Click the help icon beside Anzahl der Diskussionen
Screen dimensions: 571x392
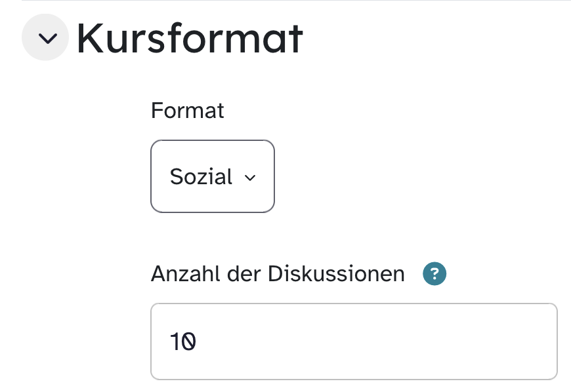[434, 273]
